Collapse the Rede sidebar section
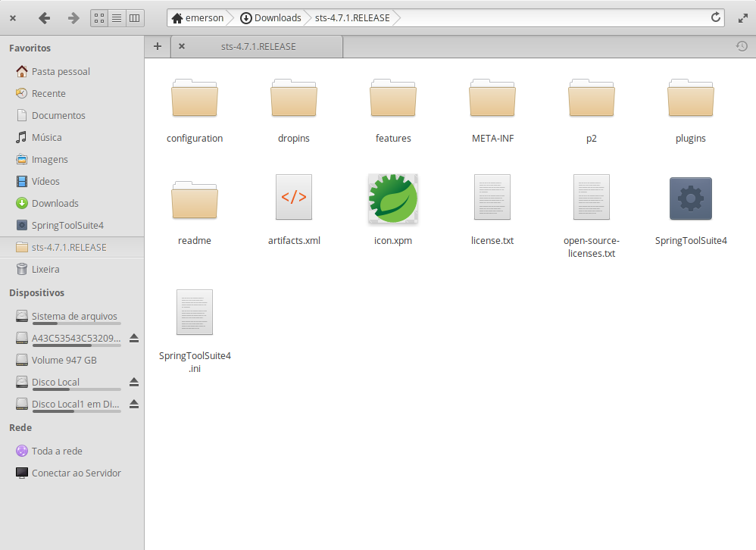This screenshot has height=550, width=756. tap(20, 427)
